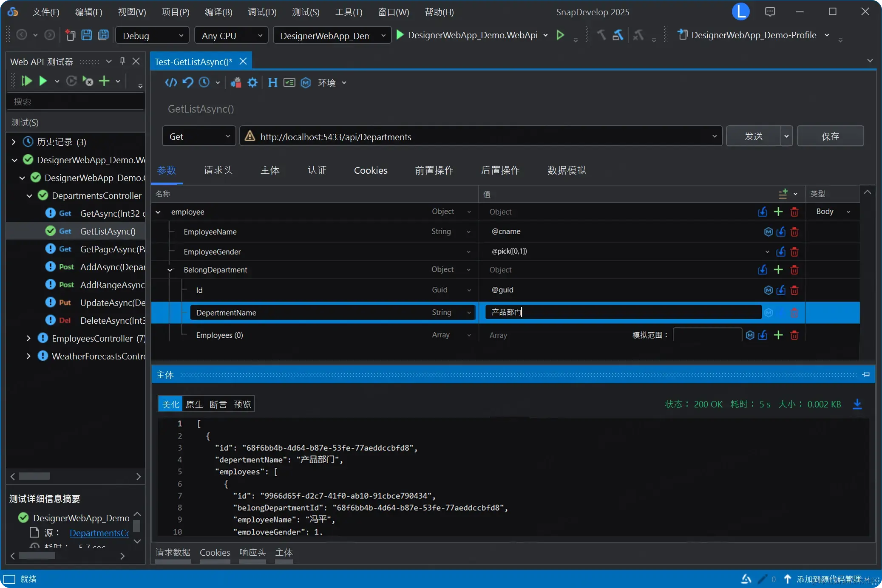Click the download response icon

(x=857, y=404)
